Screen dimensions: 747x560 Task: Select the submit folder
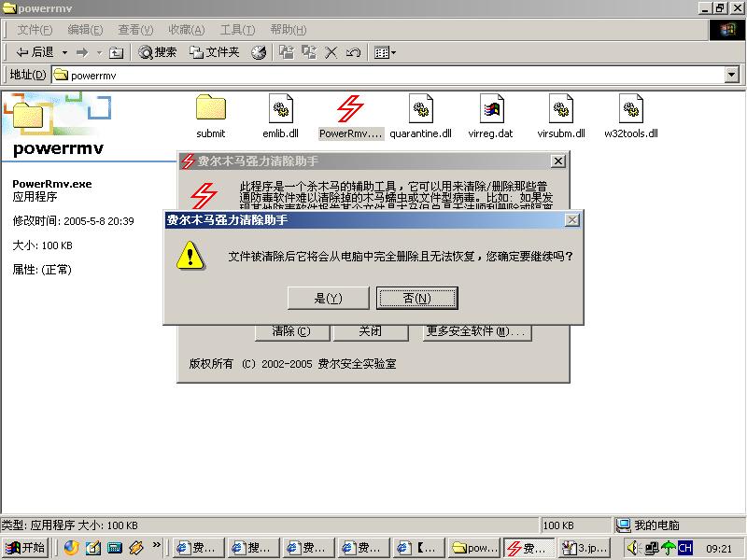coord(211,116)
